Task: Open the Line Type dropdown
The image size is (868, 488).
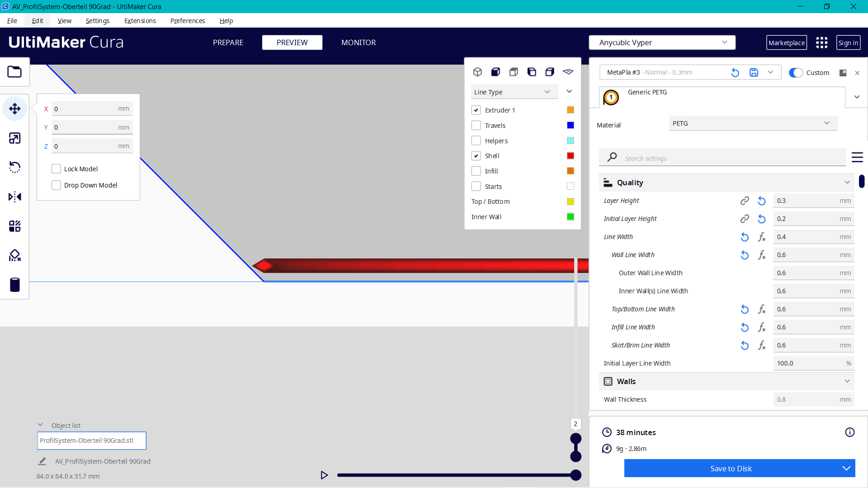Action: pyautogui.click(x=514, y=91)
